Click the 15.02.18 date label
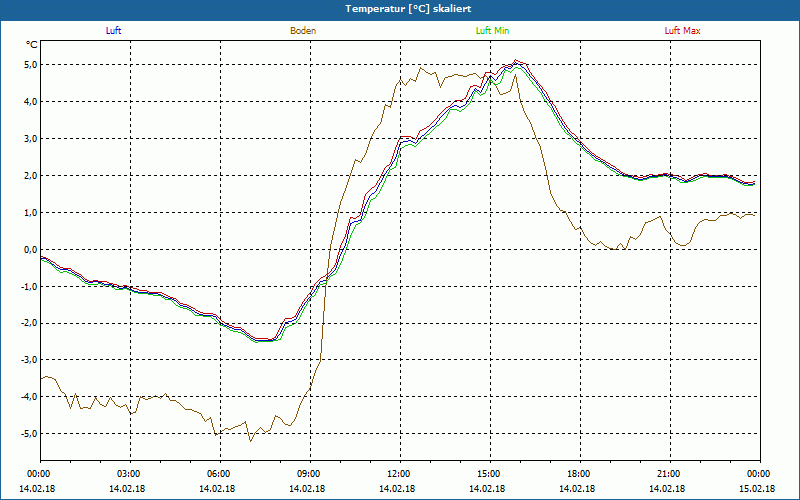This screenshot has height=500, width=800. 757,488
